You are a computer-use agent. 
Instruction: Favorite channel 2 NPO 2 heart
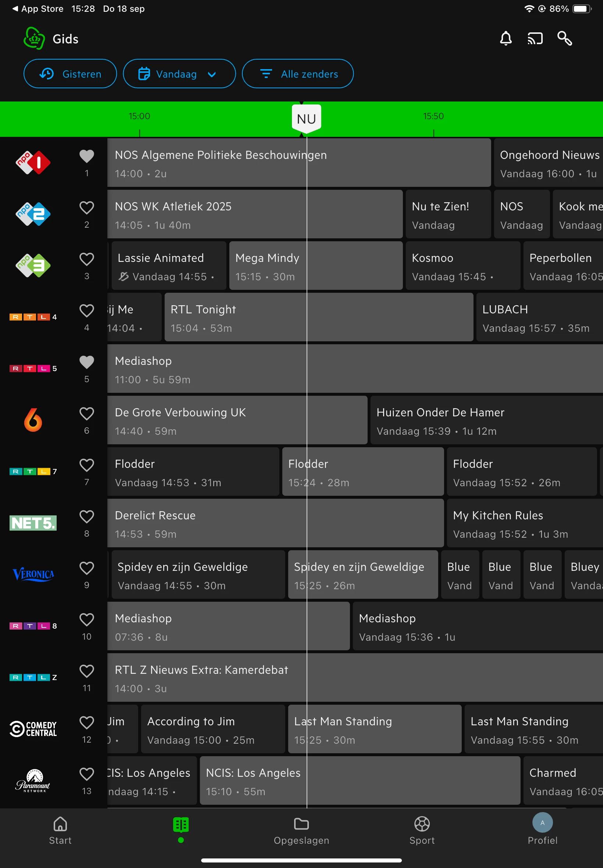click(86, 207)
